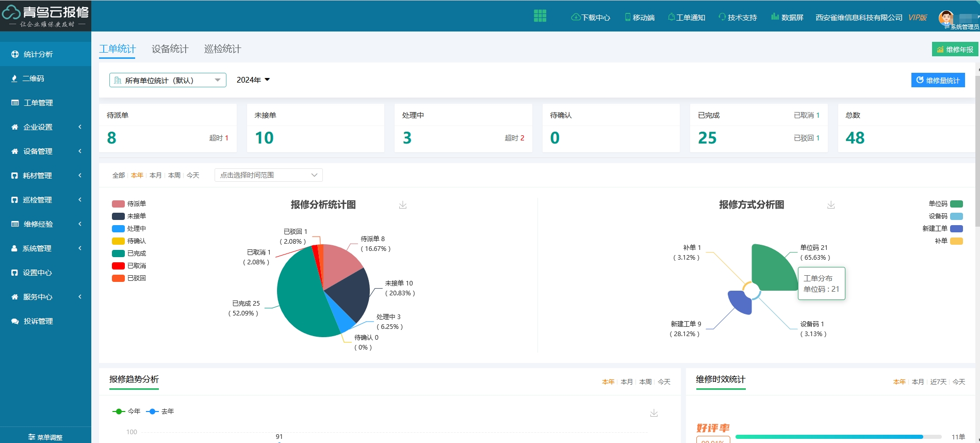The height and width of the screenshot is (443, 980).
Task: Click the 点击选择时间范围 date range field
Action: (x=268, y=175)
